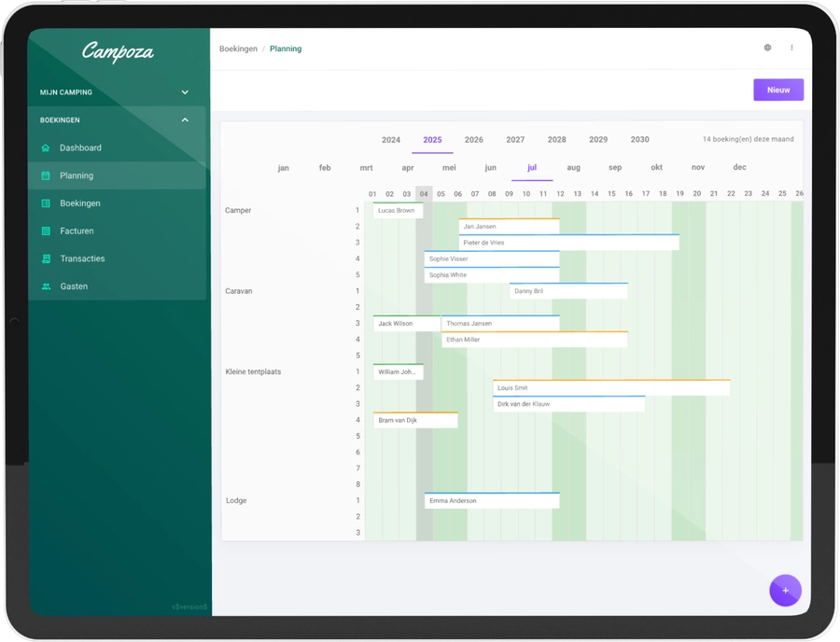The image size is (840, 642).
Task: Select the Emma Anderson Lodge booking
Action: 491,501
